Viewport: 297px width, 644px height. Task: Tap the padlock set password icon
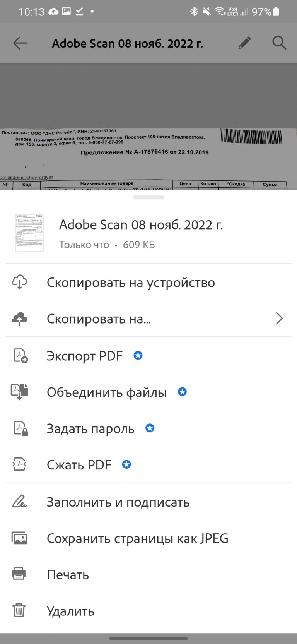coord(20,428)
